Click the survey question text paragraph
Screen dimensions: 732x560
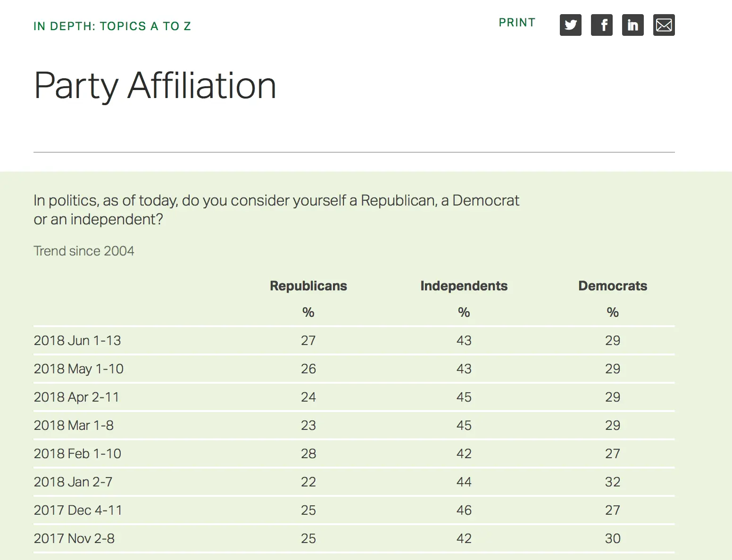pos(276,210)
